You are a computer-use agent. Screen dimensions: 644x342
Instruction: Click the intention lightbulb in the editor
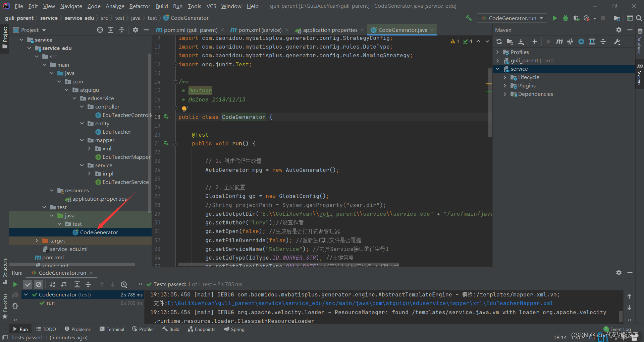pyautogui.click(x=184, y=109)
